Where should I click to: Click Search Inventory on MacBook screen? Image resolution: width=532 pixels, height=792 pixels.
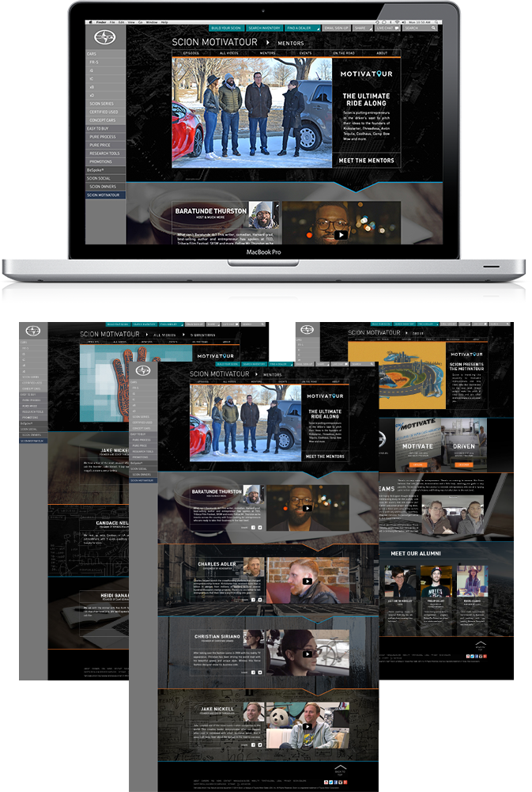coord(265,28)
